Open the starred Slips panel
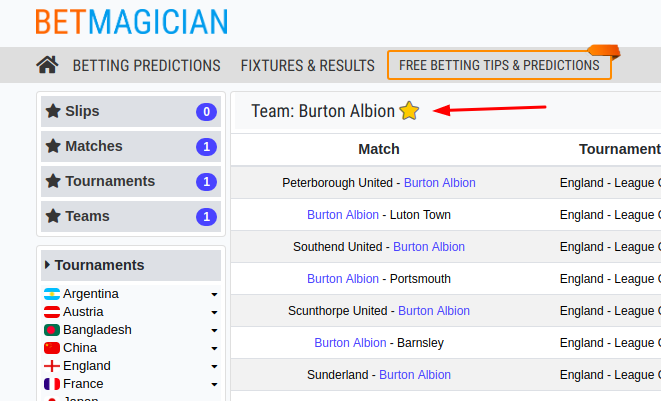 [x=131, y=111]
